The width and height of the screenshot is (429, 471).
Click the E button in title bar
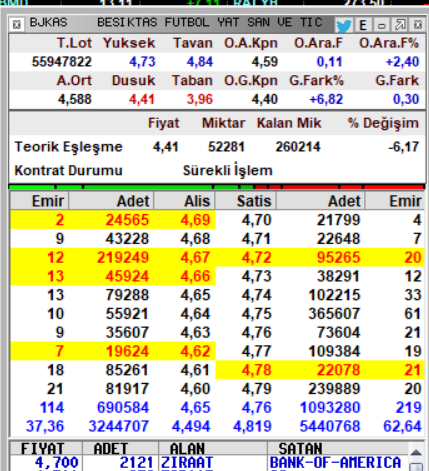pos(363,25)
